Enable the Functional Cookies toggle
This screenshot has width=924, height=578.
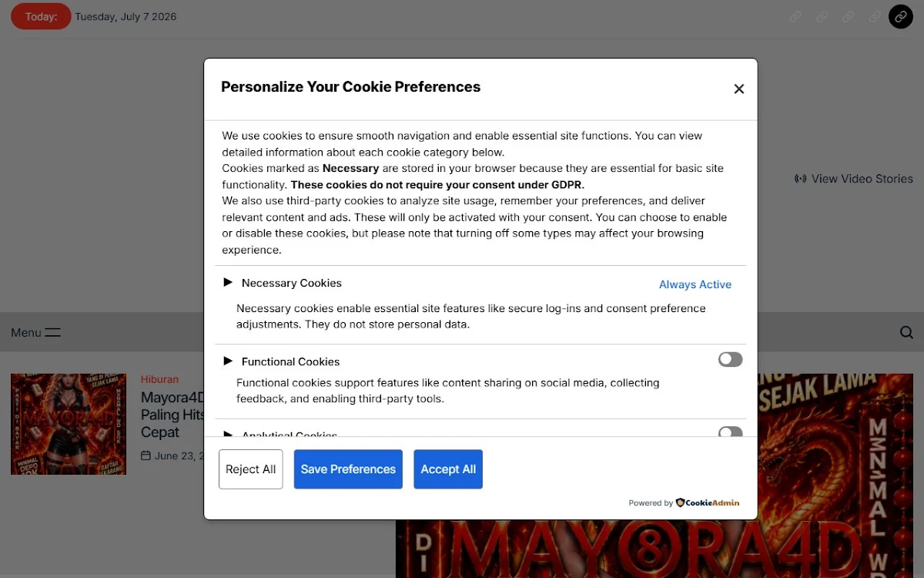tap(730, 360)
